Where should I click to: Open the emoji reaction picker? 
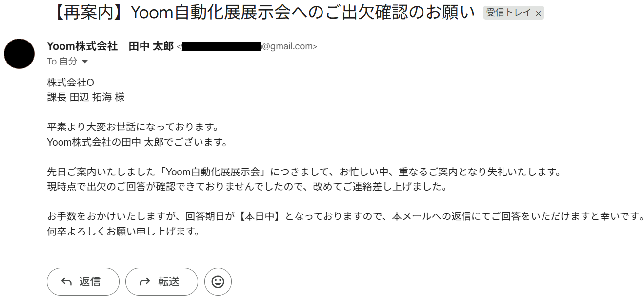218,281
